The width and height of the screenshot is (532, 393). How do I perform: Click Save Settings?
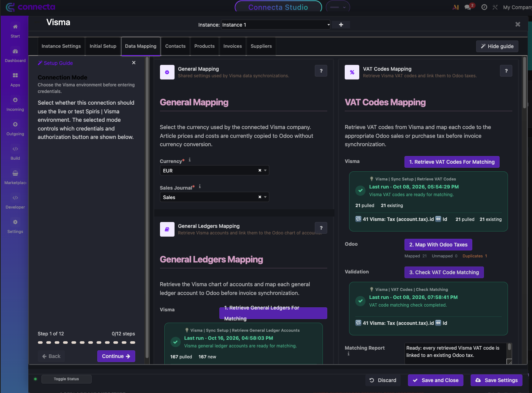pyautogui.click(x=497, y=380)
